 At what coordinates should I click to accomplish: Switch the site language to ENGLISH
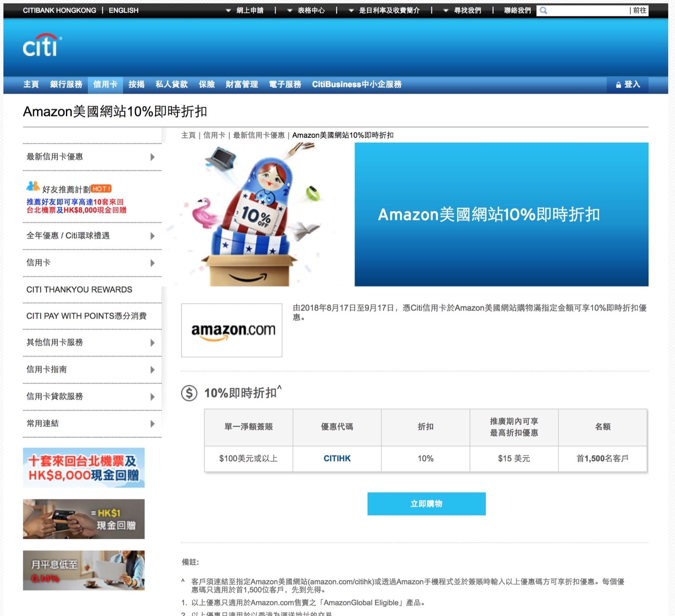pos(123,10)
